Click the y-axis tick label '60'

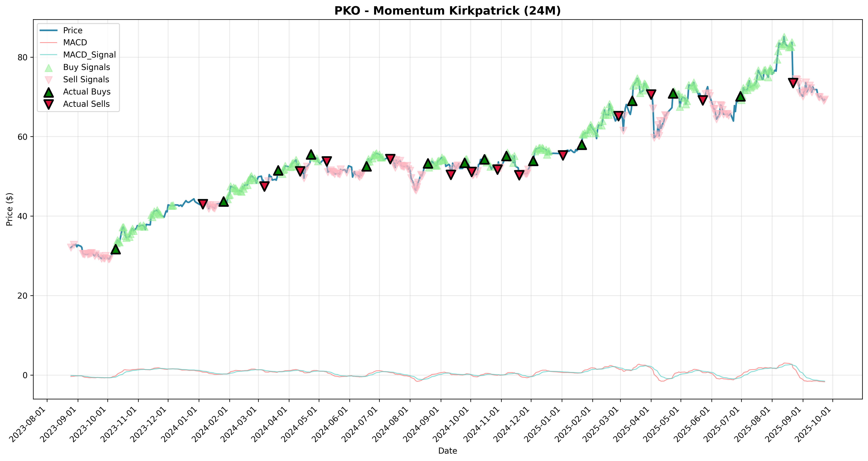coord(22,137)
